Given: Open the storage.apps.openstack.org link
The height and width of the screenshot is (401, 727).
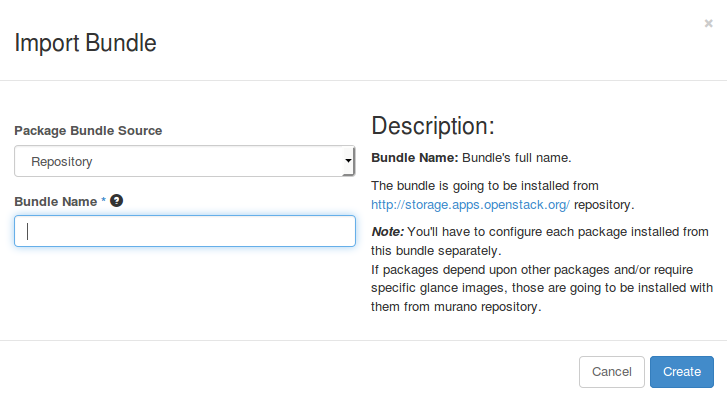Looking at the screenshot, I should 470,204.
